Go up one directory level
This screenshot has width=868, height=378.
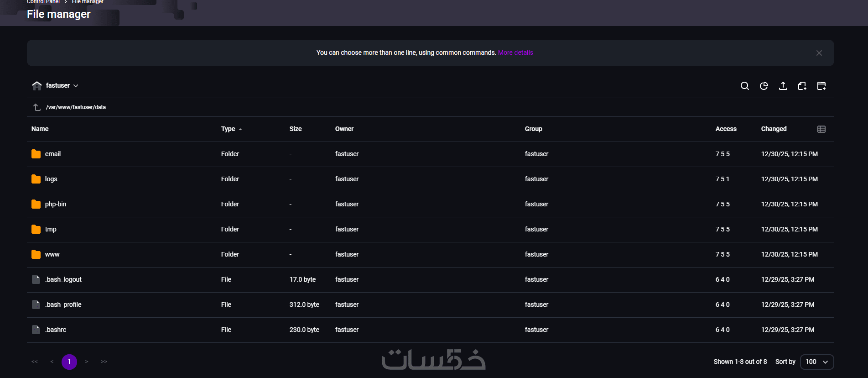pos(37,107)
